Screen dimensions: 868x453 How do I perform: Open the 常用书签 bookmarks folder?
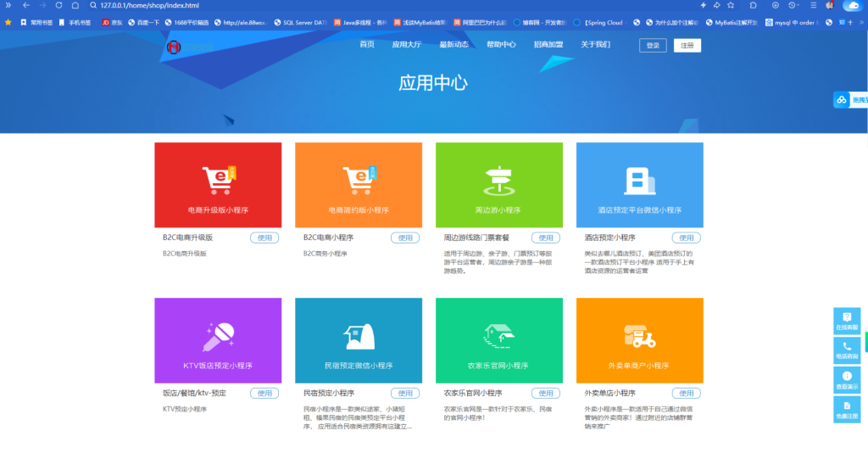pos(36,23)
